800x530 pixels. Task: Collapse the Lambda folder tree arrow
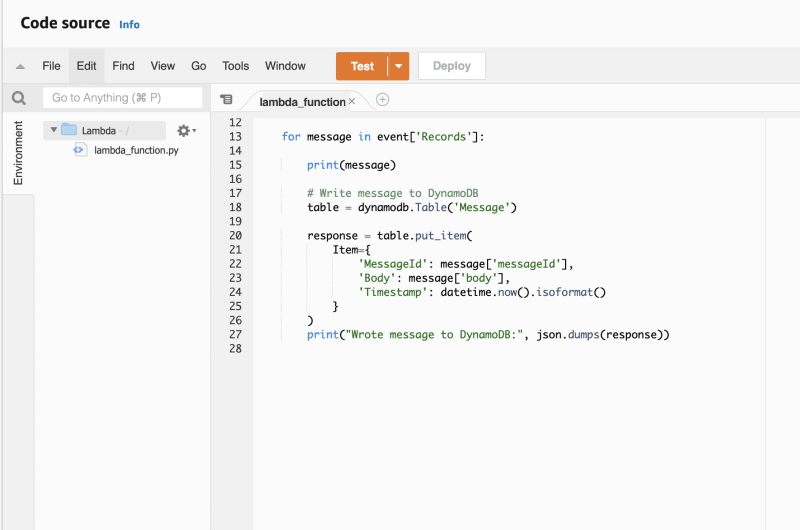(x=54, y=130)
